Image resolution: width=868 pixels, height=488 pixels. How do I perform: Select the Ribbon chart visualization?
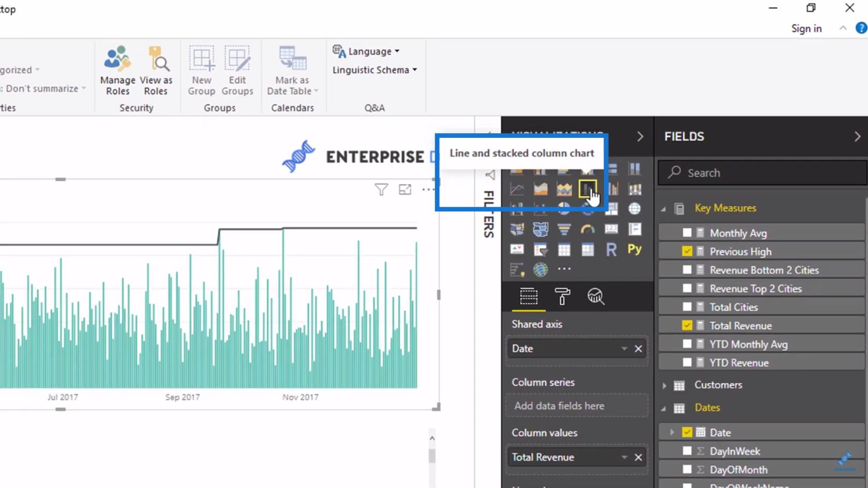(635, 189)
